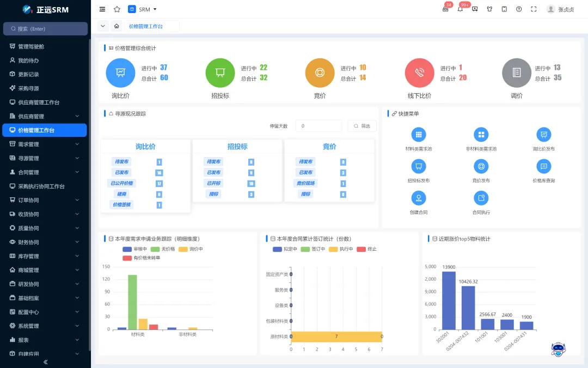Open 更新记录 in the sidebar
Screen dimensions: 588x368
point(45,74)
